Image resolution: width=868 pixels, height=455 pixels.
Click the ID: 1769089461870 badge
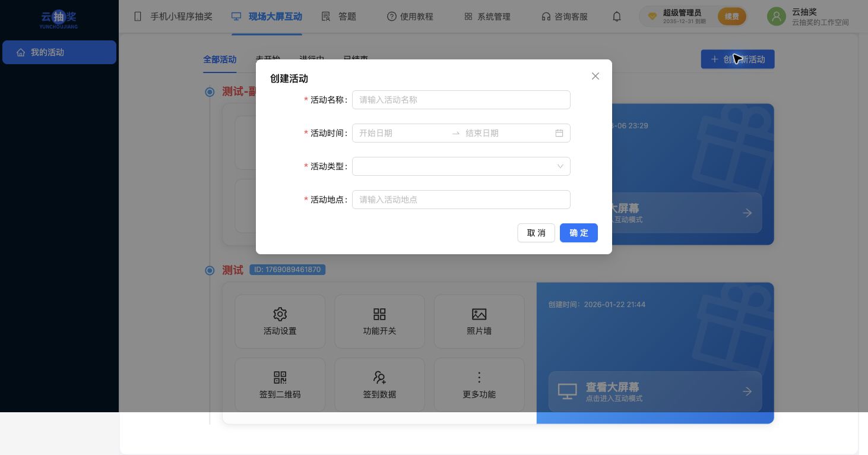pyautogui.click(x=287, y=270)
